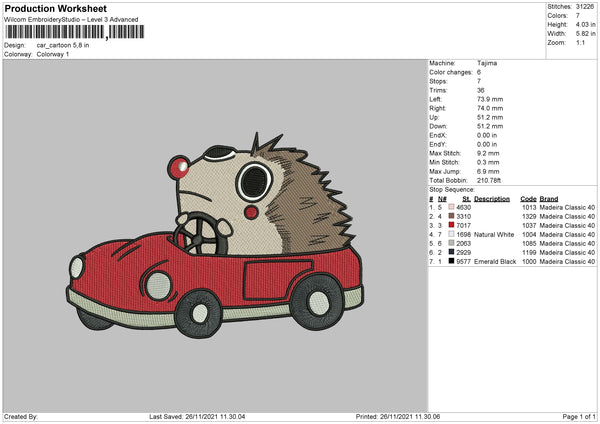Click the pink thread swatch 4630
Screen dimensions: 600x424
tap(452, 207)
